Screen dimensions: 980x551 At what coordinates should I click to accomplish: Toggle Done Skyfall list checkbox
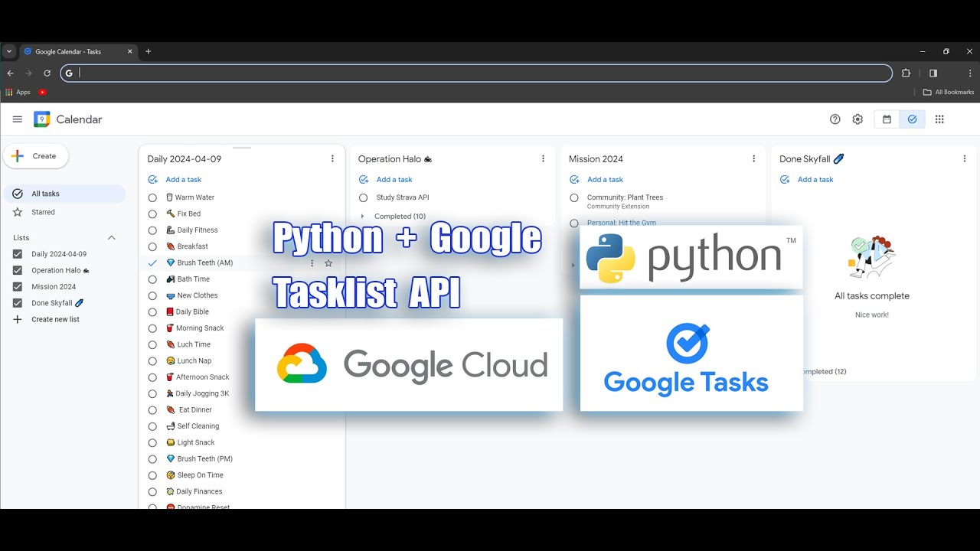18,303
